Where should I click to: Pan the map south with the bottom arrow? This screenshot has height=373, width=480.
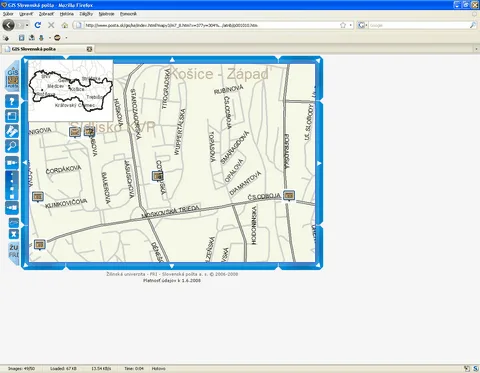pos(172,266)
